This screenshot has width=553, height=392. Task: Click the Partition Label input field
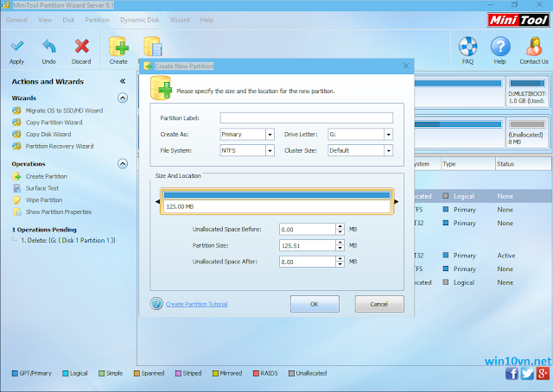pos(307,117)
